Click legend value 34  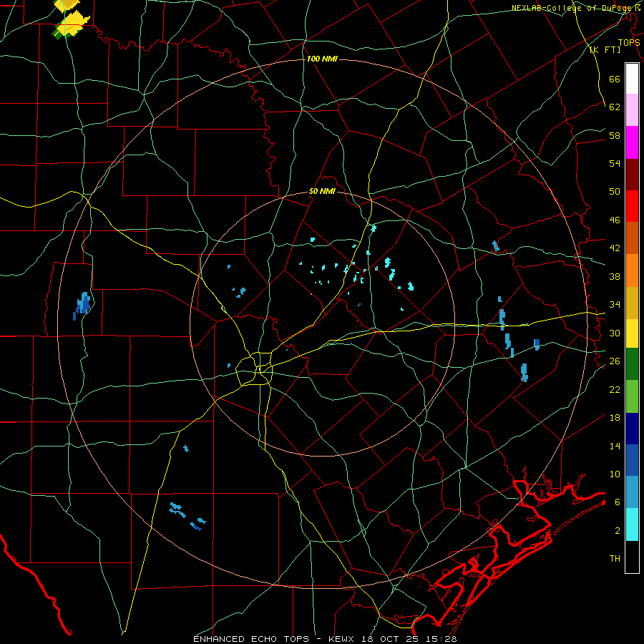615,304
